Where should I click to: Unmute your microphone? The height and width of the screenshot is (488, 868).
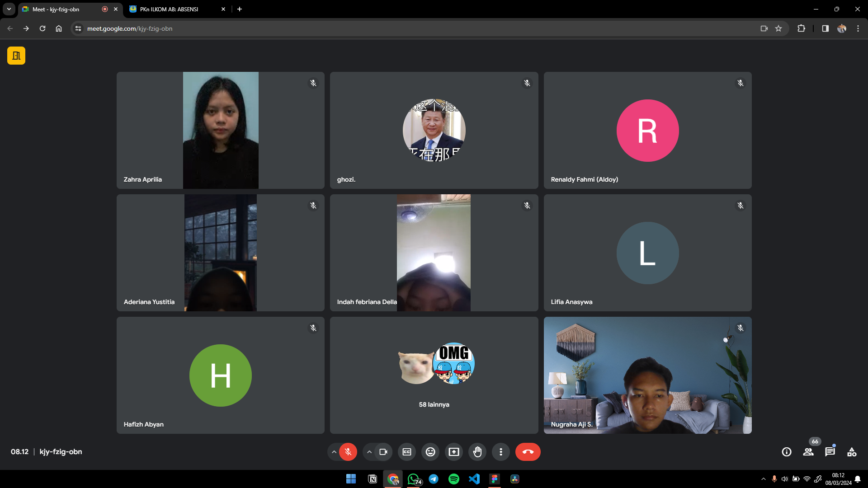pyautogui.click(x=348, y=452)
